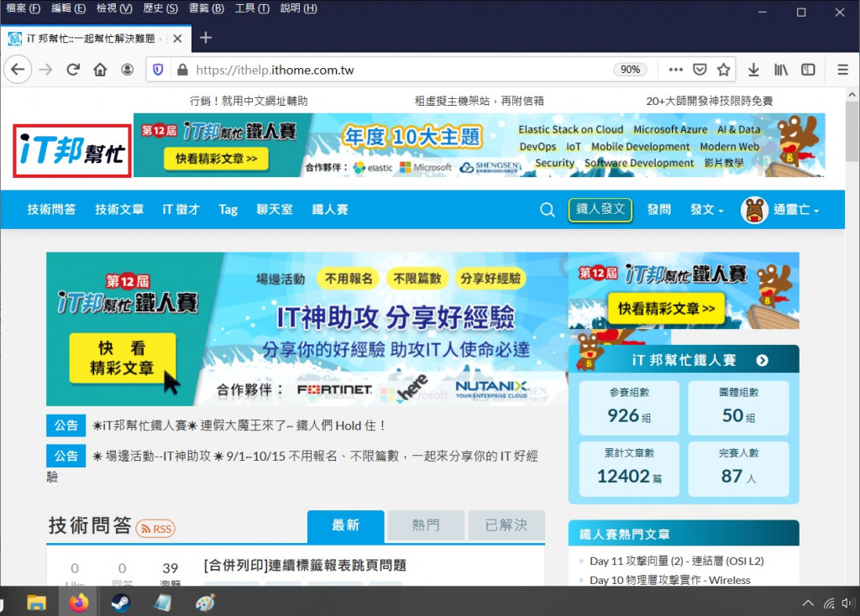860x616 pixels.
Task: Open article Day 10 物理層攻擊實作
Action: [669, 580]
